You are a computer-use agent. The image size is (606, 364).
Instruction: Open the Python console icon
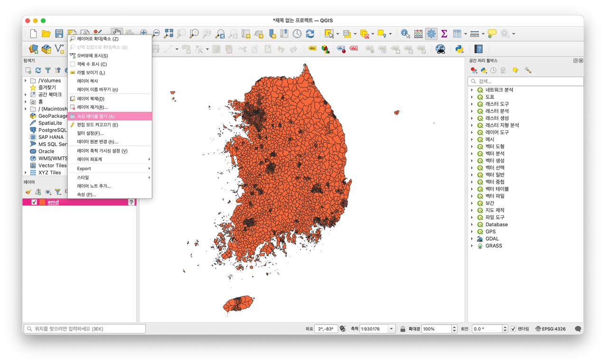pos(459,49)
